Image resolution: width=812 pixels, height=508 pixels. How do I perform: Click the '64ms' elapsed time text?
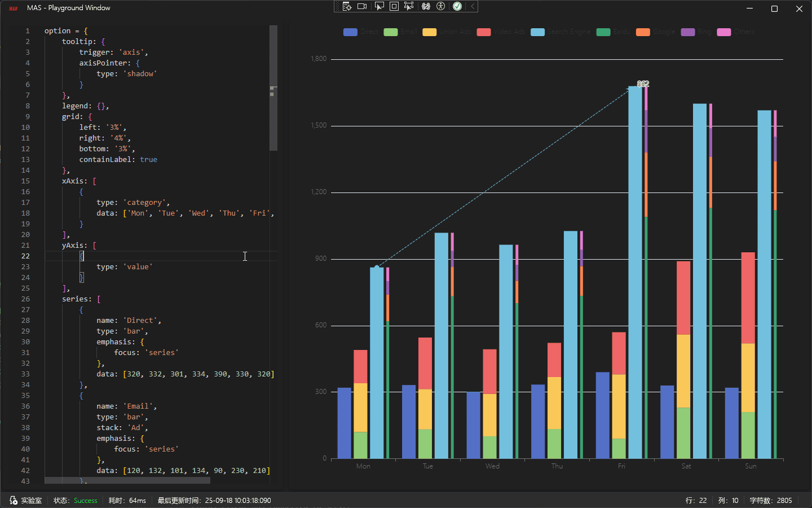click(x=138, y=501)
